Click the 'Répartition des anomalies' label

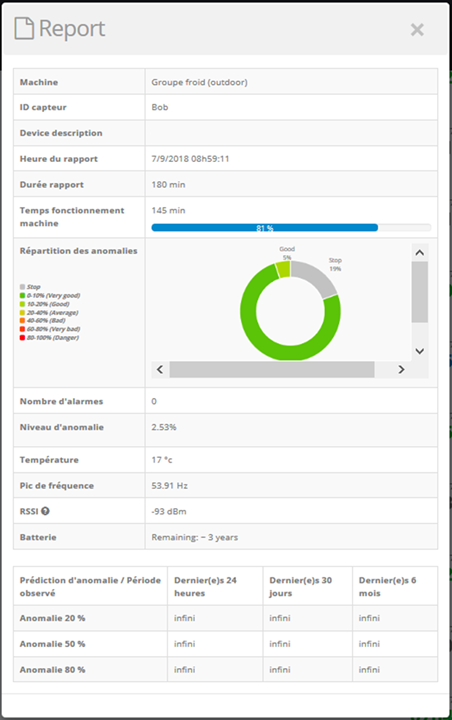pos(79,251)
